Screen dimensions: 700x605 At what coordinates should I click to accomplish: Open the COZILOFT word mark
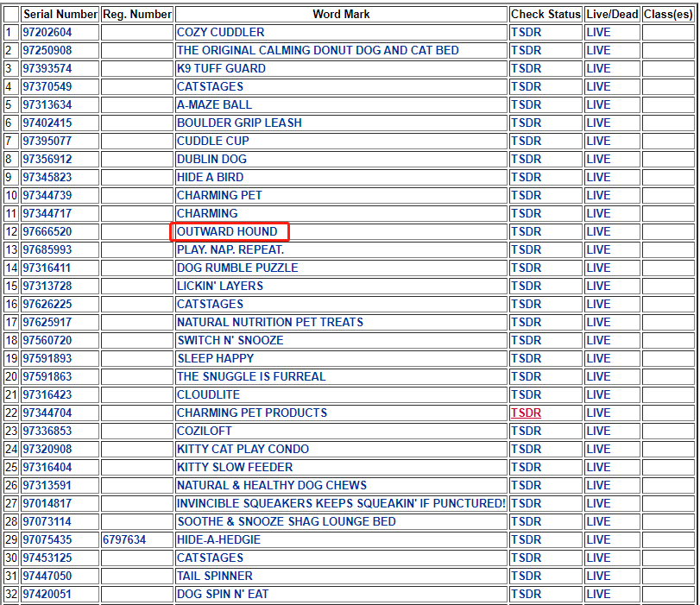pyautogui.click(x=205, y=431)
